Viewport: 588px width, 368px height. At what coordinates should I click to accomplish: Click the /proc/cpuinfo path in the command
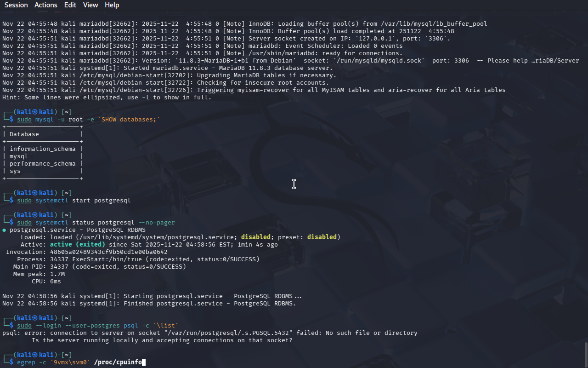point(118,362)
